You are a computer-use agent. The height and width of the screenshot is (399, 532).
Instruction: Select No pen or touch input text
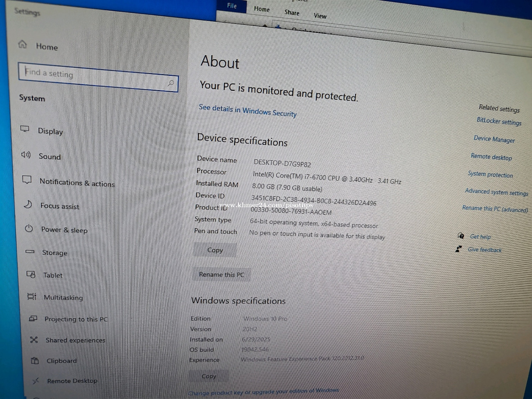click(317, 235)
